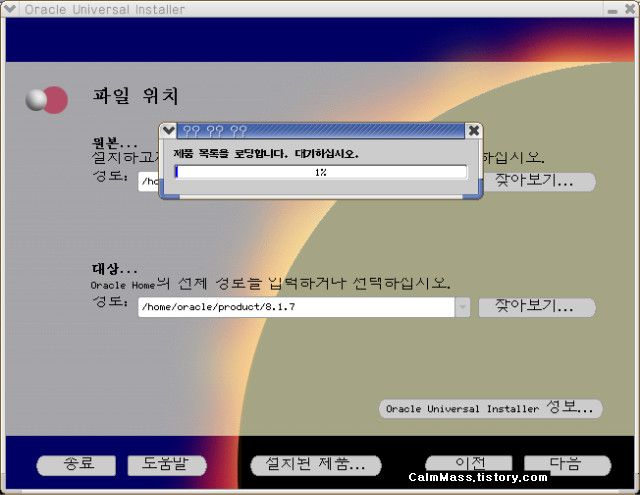Image resolution: width=640 pixels, height=495 pixels.
Task: Click the '제품 목록을 로딩합니다' message text
Action: pyautogui.click(x=266, y=154)
